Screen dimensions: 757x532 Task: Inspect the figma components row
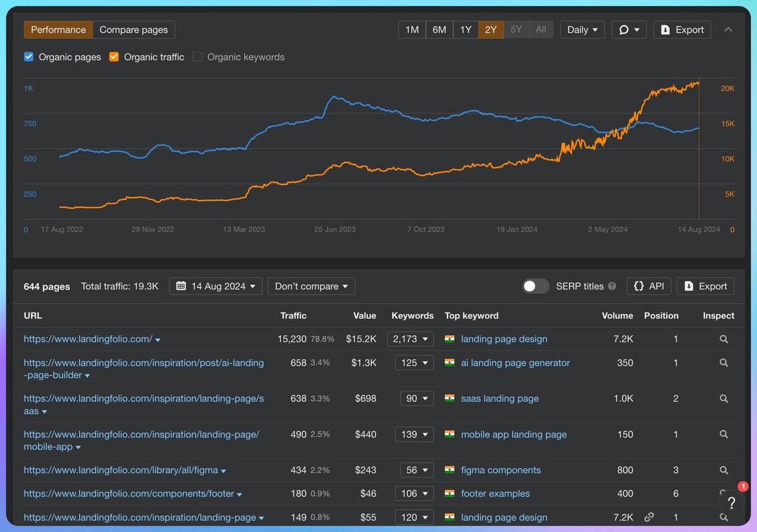click(724, 470)
